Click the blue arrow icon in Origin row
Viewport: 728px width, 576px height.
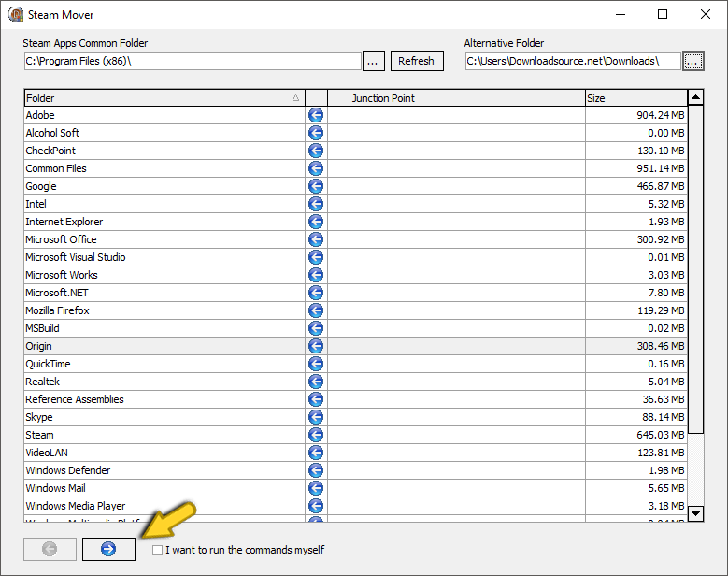pos(316,346)
